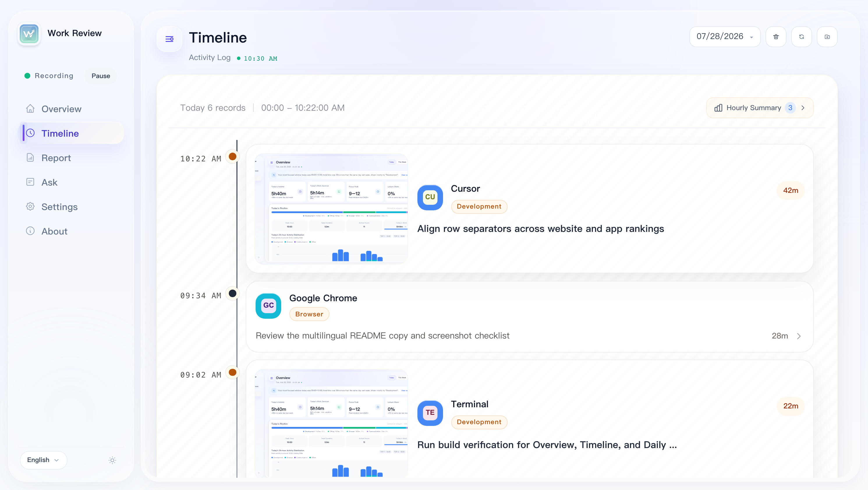Click the 09:34 AM timeline marker dot
This screenshot has height=490, width=868.
233,293
